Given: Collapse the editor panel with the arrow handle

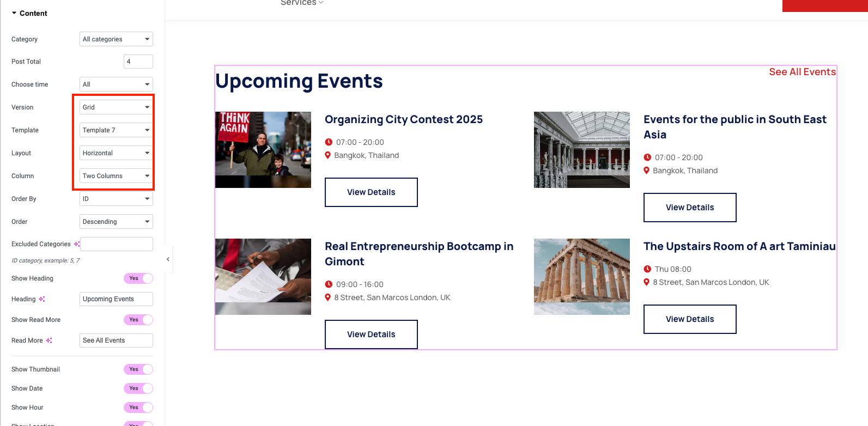Looking at the screenshot, I should [x=168, y=259].
